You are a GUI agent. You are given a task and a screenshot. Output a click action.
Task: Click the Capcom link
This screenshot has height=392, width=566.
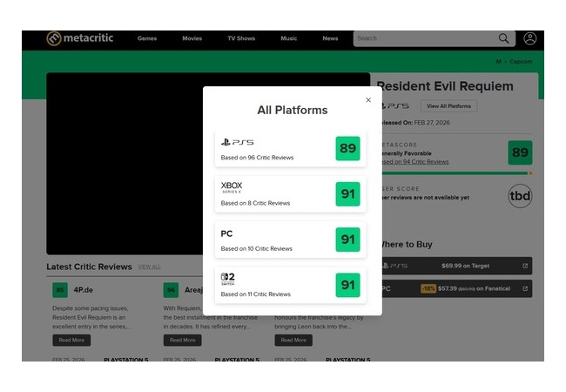coord(521,62)
